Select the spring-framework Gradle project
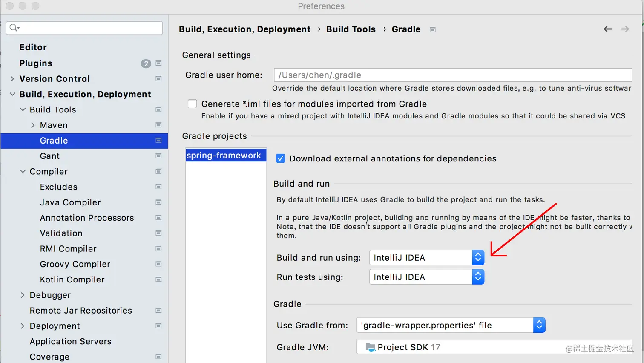The height and width of the screenshot is (363, 644). 224,156
